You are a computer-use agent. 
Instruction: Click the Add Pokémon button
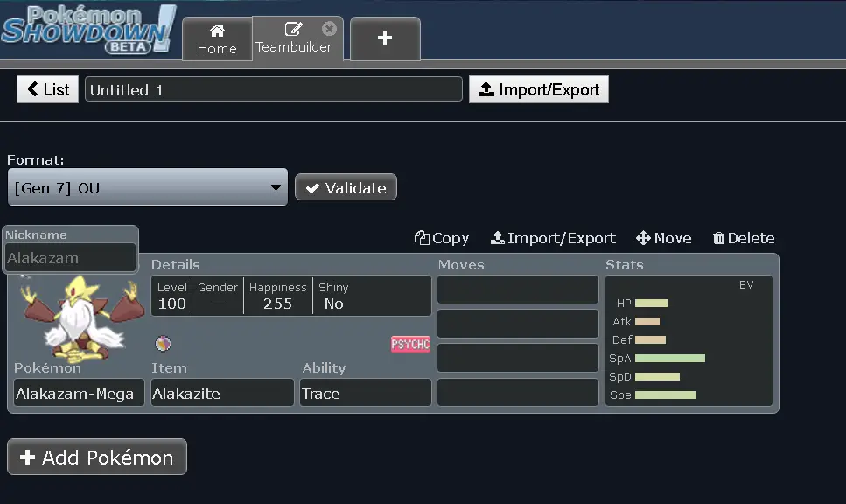click(97, 457)
